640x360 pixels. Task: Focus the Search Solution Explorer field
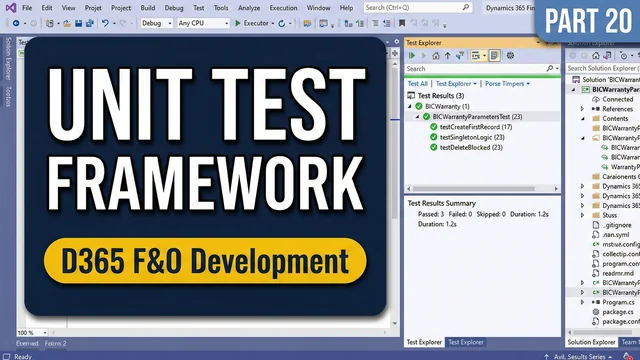pyautogui.click(x=603, y=68)
